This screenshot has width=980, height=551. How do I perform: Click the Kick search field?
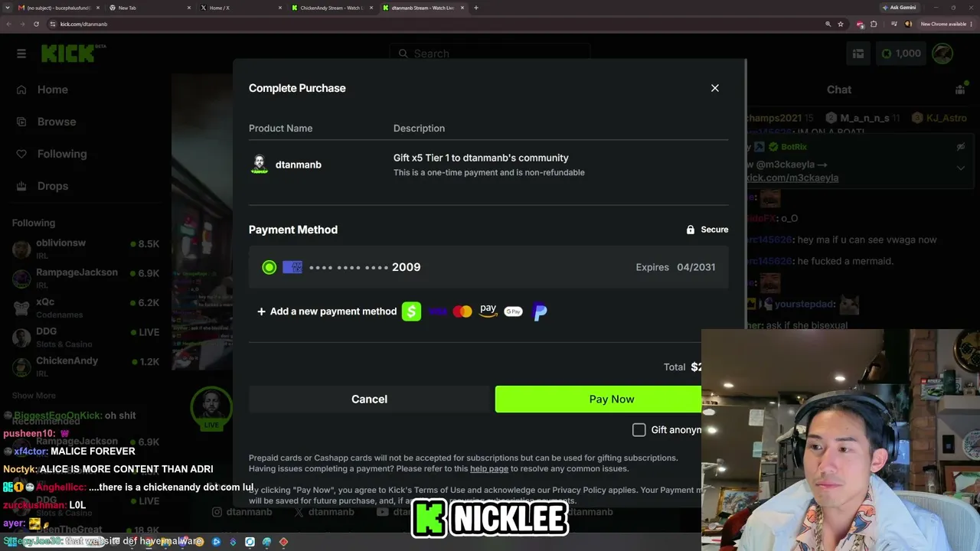tap(490, 54)
